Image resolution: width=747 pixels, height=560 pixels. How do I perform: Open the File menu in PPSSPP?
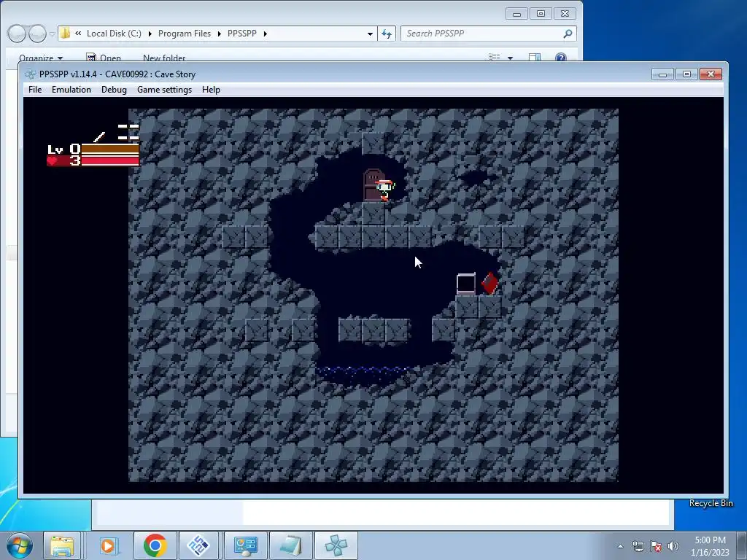click(35, 90)
